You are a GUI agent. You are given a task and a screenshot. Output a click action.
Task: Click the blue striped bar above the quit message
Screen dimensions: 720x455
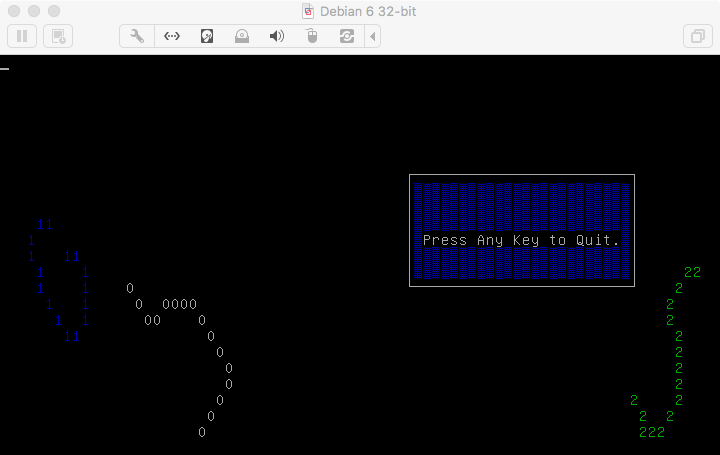(521, 206)
